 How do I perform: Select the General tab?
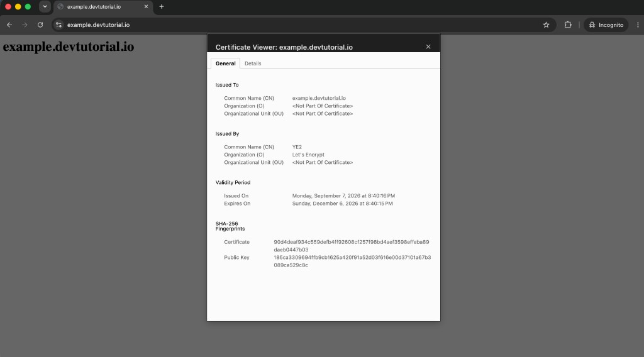(x=226, y=63)
